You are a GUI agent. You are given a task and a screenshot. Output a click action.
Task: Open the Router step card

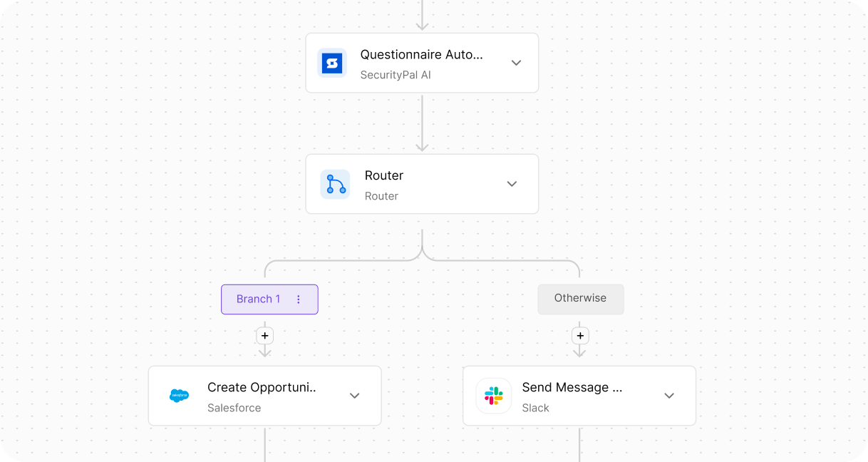(422, 184)
